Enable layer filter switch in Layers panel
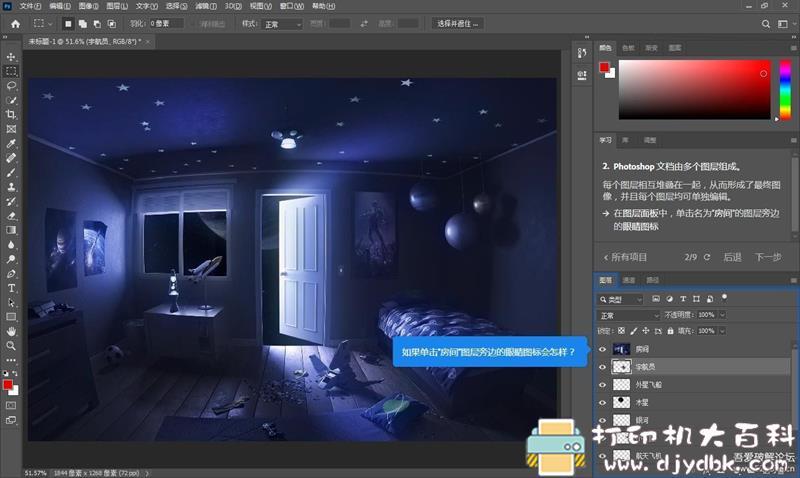The height and width of the screenshot is (478, 800). click(x=724, y=298)
